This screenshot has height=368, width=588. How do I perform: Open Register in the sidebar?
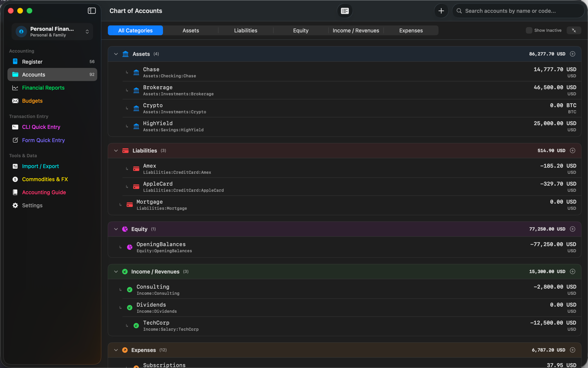(x=52, y=62)
